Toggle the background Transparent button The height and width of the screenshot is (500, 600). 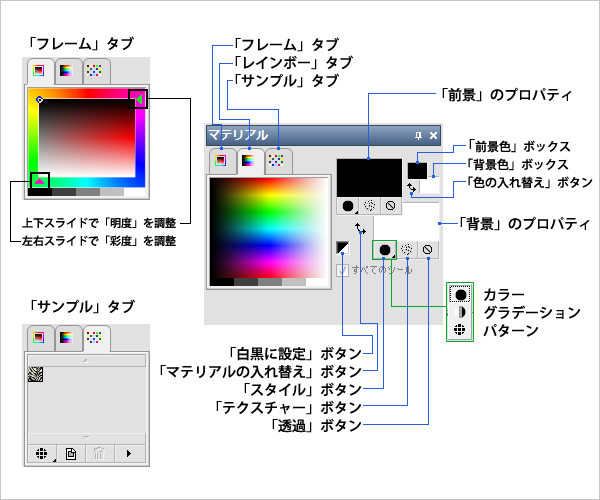(428, 250)
